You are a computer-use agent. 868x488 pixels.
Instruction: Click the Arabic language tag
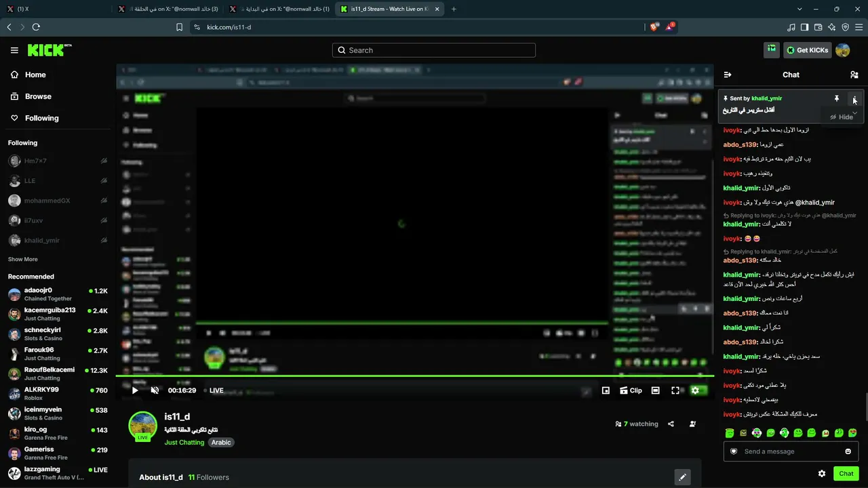pos(221,443)
